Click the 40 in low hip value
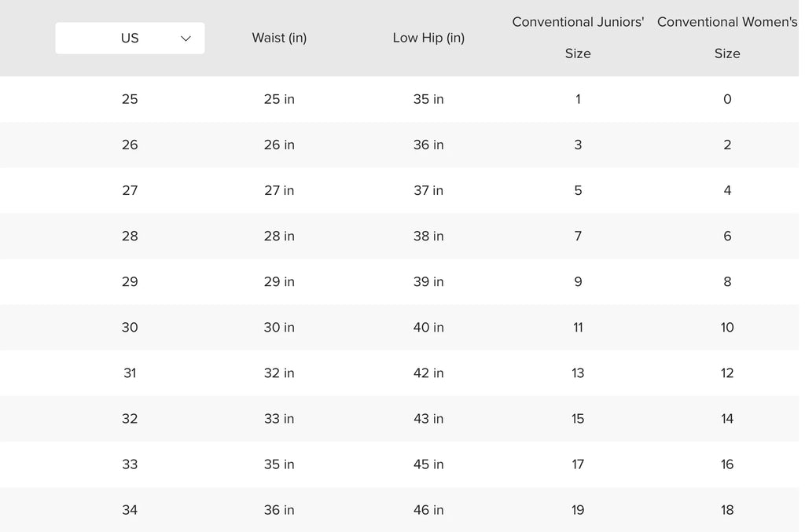Viewport: 805px width, 532px height. pos(428,327)
